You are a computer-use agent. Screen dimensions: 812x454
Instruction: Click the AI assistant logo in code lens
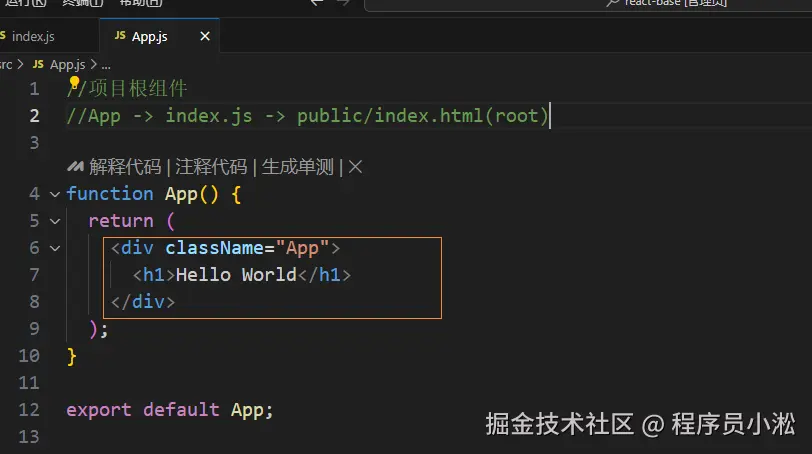click(76, 167)
